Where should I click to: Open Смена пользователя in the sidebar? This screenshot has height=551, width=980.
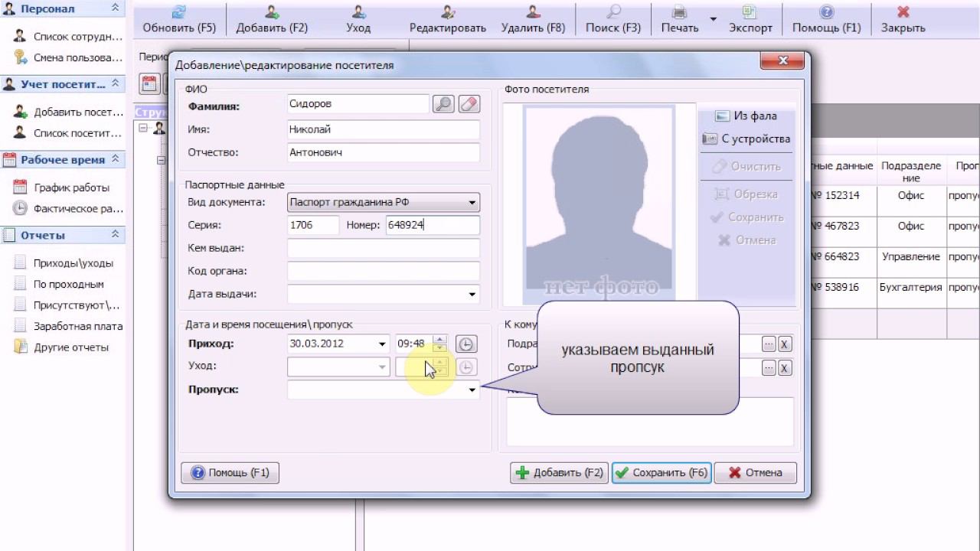pos(68,57)
